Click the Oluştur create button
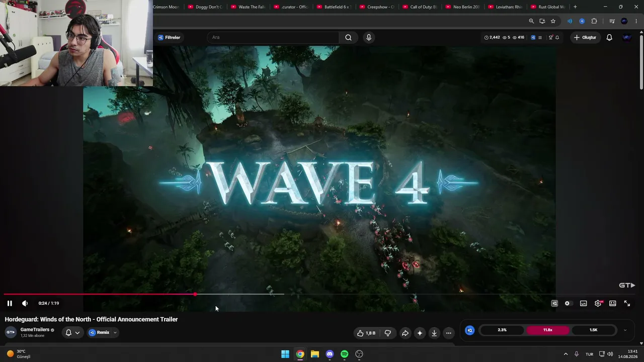The image size is (644, 362). click(x=585, y=37)
